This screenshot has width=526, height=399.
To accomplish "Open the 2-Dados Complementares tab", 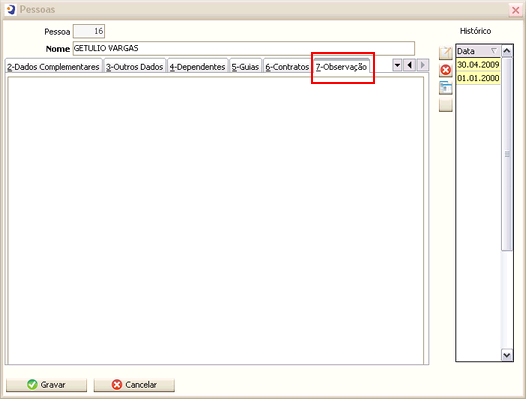I will tap(53, 66).
